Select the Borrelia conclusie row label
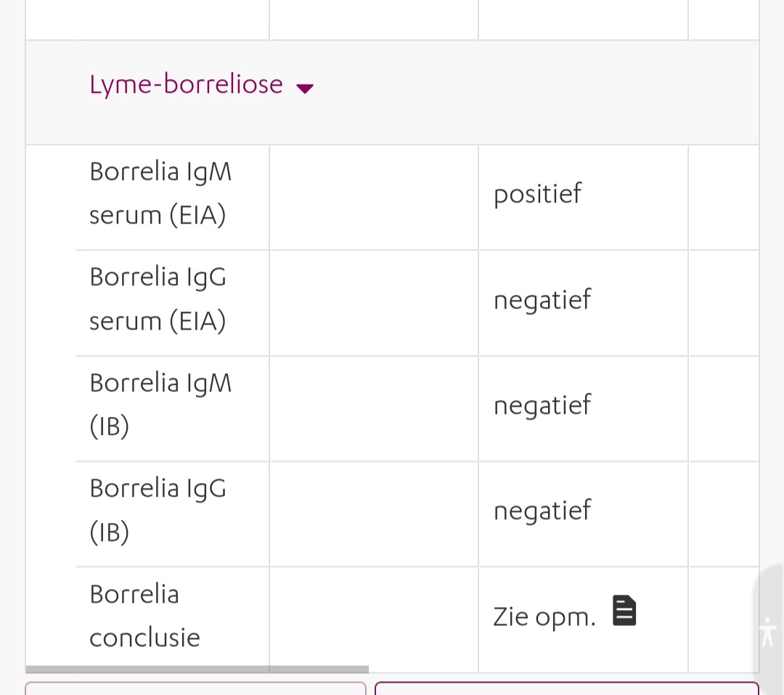This screenshot has height=695, width=784. click(x=145, y=616)
